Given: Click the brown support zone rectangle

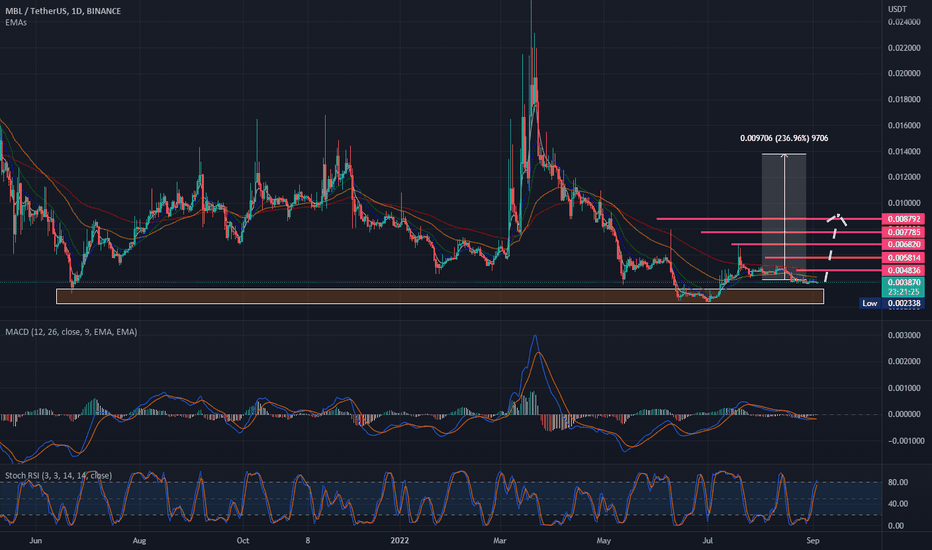Looking at the screenshot, I should click(x=440, y=296).
